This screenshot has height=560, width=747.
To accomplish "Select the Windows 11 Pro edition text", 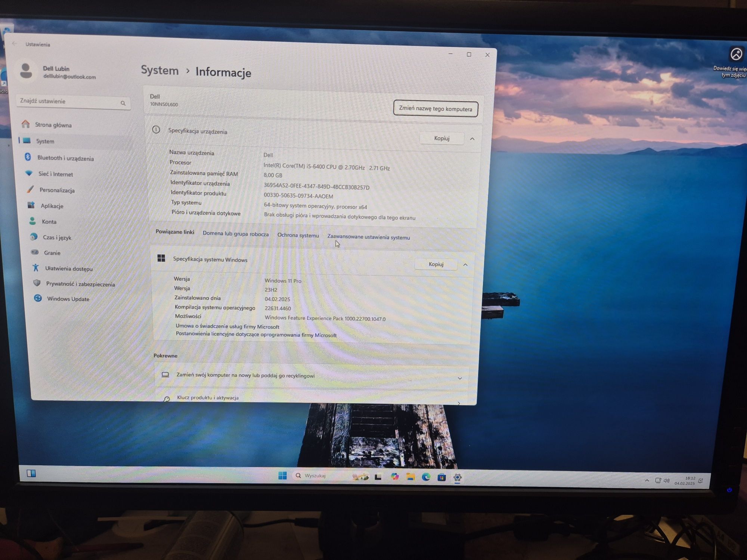I will point(283,281).
